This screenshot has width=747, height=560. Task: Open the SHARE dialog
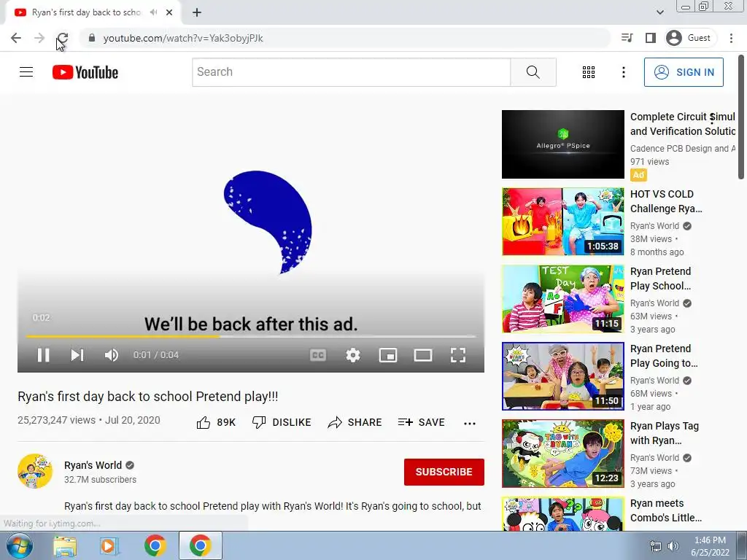pos(355,422)
